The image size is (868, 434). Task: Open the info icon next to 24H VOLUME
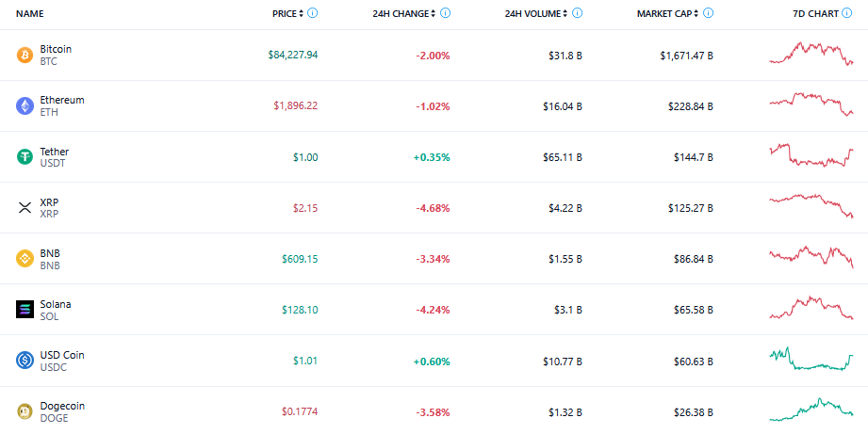578,13
